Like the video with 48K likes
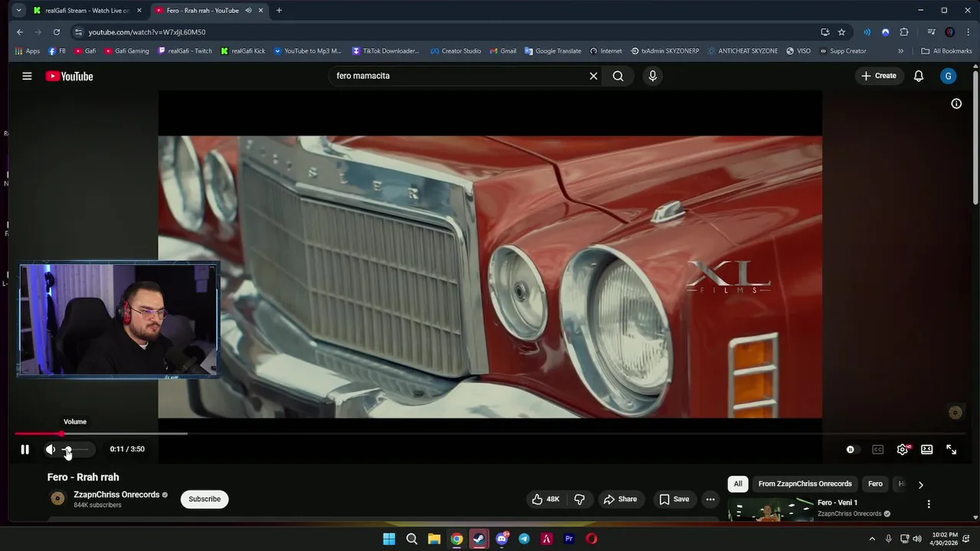The image size is (980, 551). pos(546,499)
